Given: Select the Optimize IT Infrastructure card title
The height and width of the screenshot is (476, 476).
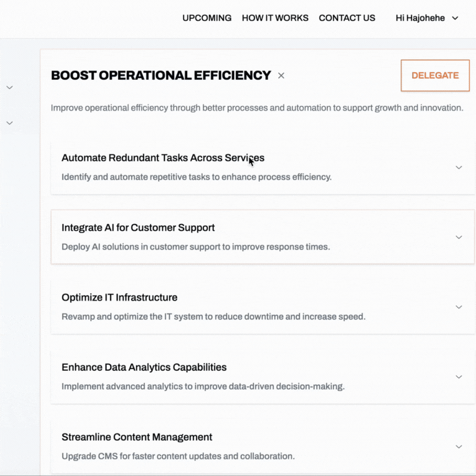Looking at the screenshot, I should 119,297.
